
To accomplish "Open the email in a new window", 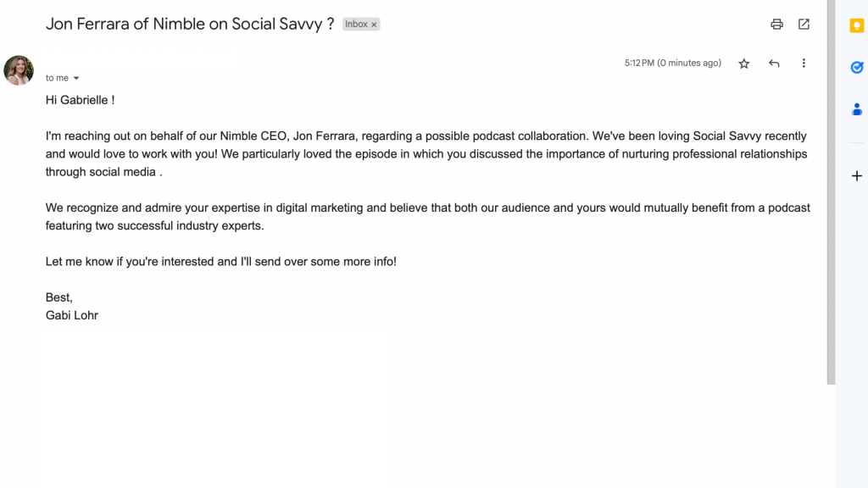I will click(x=804, y=25).
